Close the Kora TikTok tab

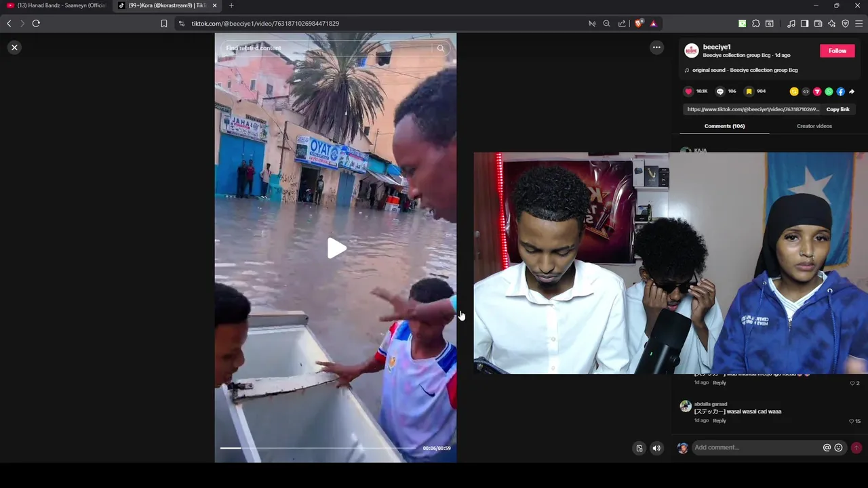(x=215, y=5)
